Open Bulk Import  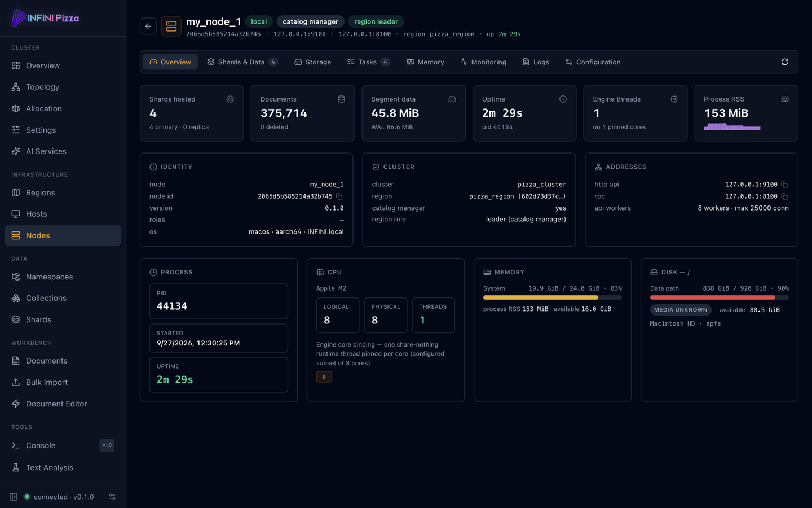(x=63, y=382)
